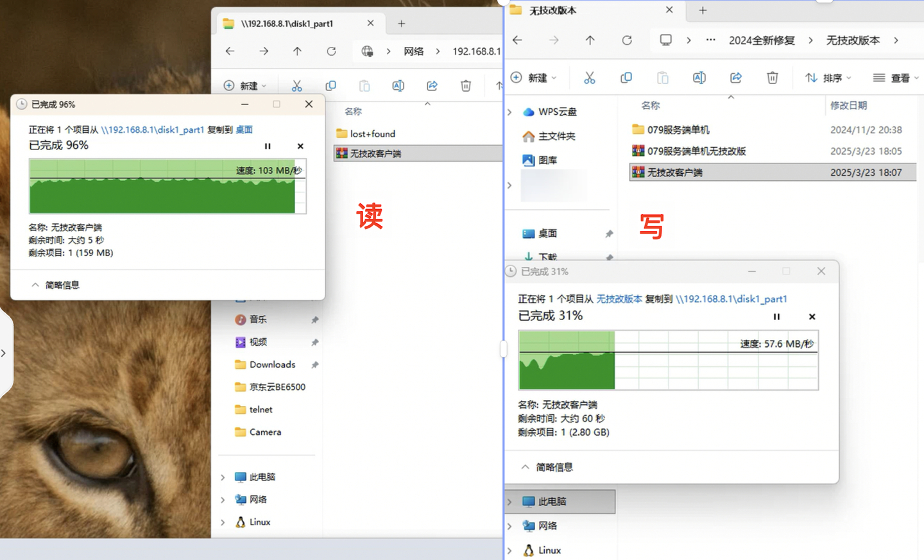The width and height of the screenshot is (924, 560).
Task: Expand the Linux chevron in the 无技改版本 window
Action: (510, 550)
